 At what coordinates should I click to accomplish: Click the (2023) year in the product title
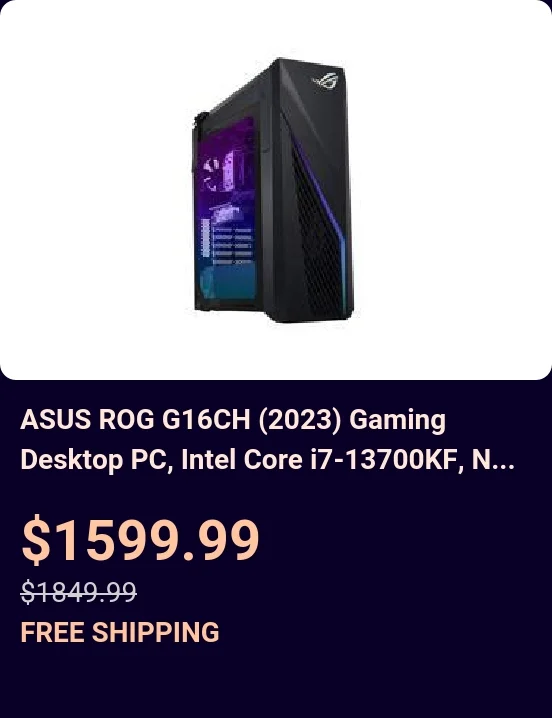[x=301, y=419]
